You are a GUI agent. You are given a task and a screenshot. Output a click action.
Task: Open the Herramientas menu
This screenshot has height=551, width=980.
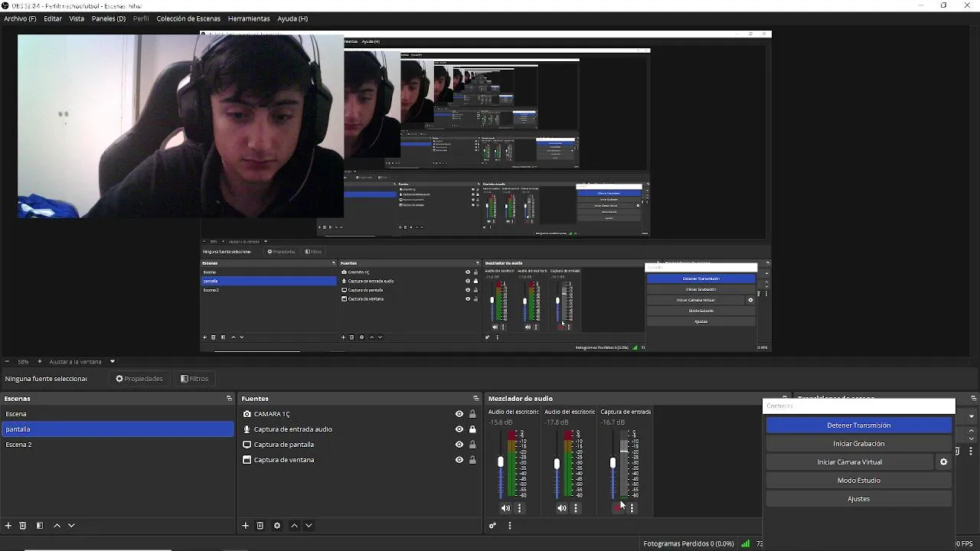point(249,18)
